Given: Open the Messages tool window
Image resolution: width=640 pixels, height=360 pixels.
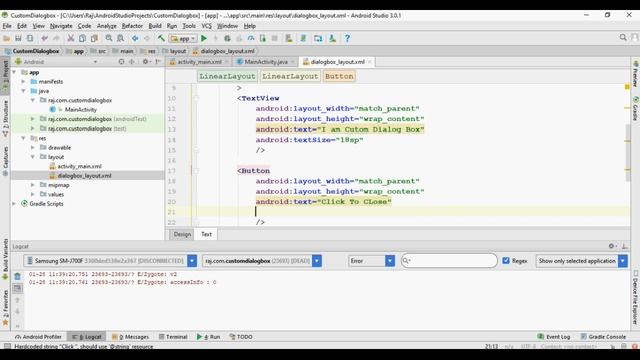Looking at the screenshot, I should 130,337.
